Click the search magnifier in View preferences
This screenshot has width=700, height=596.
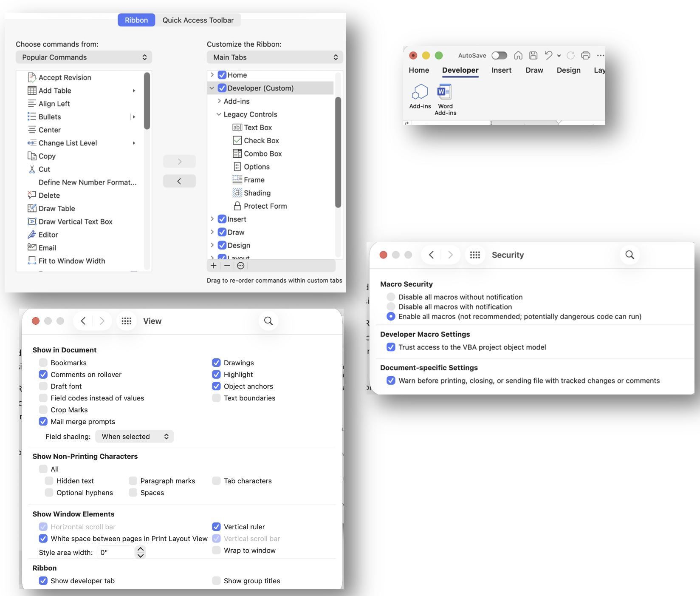coord(268,321)
